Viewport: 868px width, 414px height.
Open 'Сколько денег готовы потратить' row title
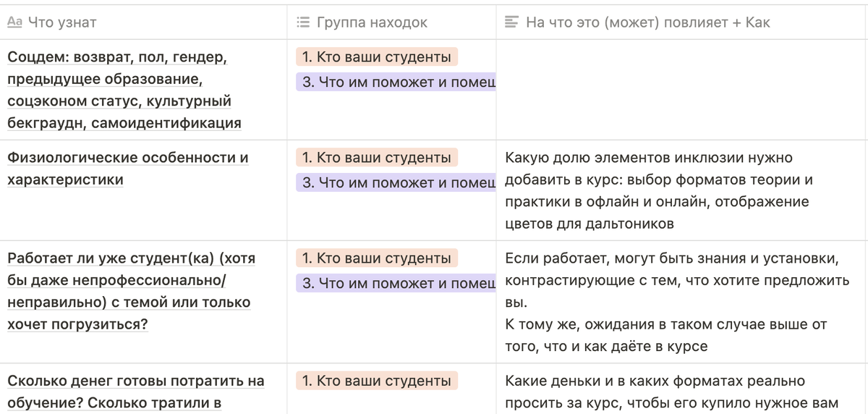pyautogui.click(x=136, y=392)
